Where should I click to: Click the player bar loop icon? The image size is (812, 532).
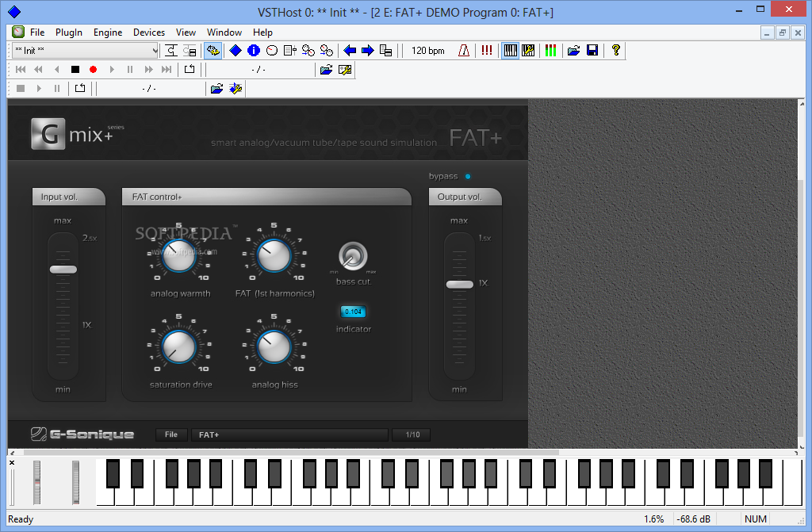pyautogui.click(x=190, y=70)
